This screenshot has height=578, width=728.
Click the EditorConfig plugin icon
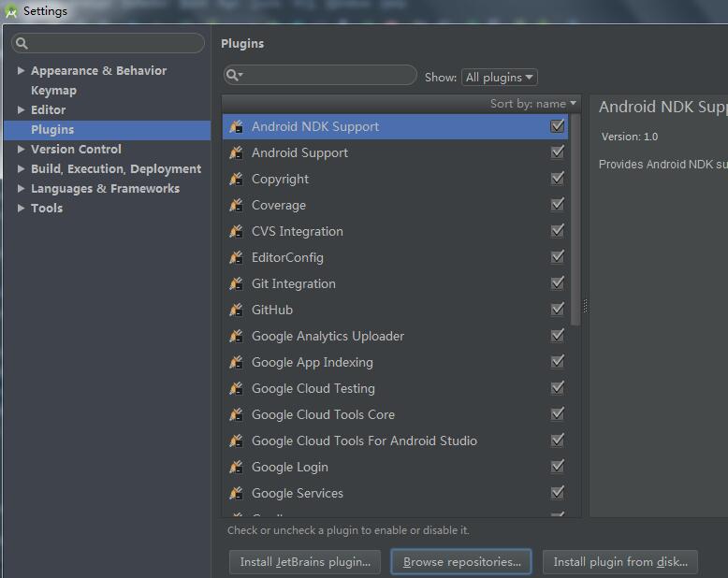(236, 257)
